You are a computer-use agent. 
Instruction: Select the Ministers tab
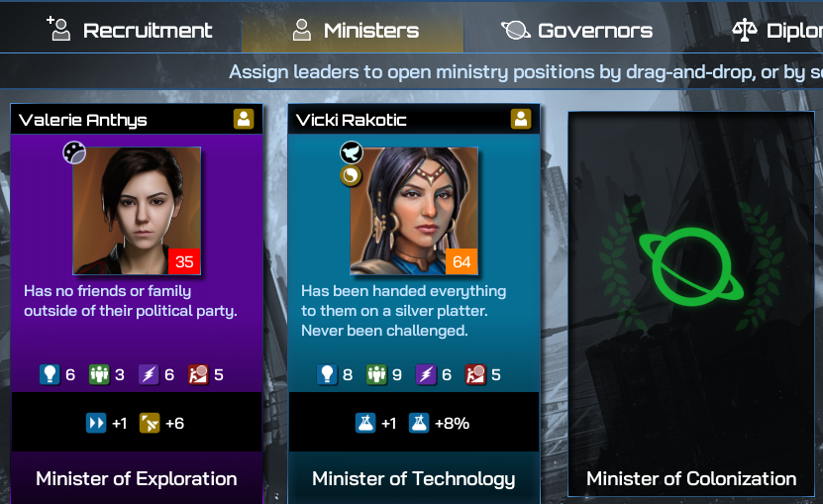[x=353, y=28]
